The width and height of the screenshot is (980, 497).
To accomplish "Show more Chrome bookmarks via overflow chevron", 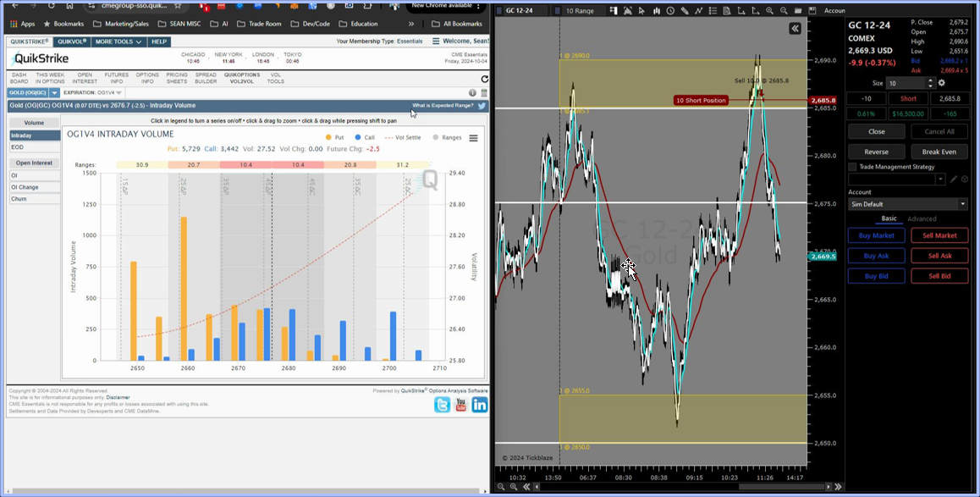I will click(411, 24).
